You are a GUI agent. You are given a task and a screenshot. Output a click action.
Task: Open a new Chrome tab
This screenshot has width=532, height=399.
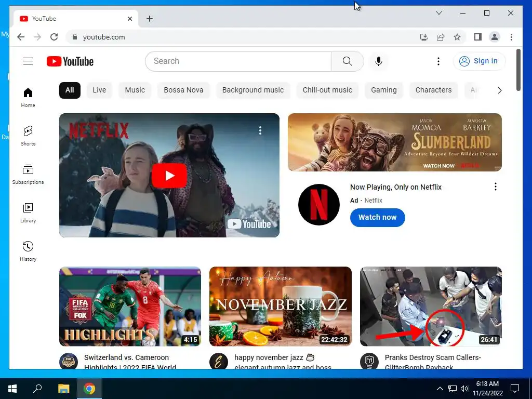(149, 19)
